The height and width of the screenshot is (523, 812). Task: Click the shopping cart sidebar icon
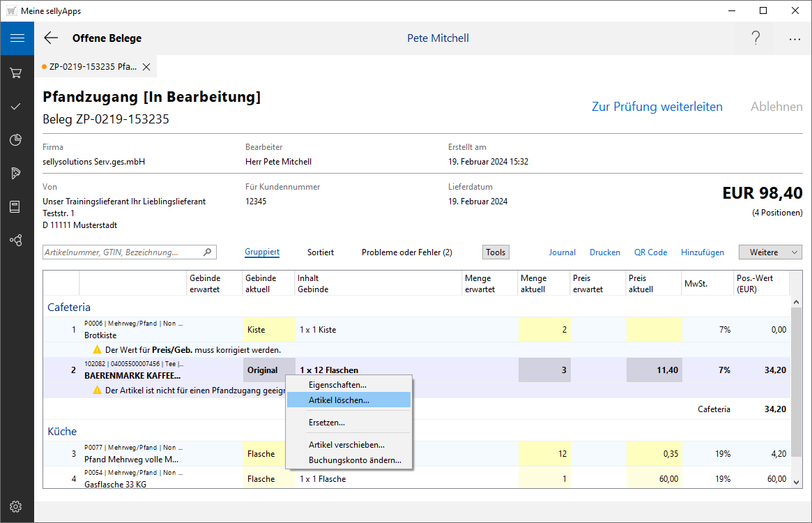pyautogui.click(x=16, y=73)
